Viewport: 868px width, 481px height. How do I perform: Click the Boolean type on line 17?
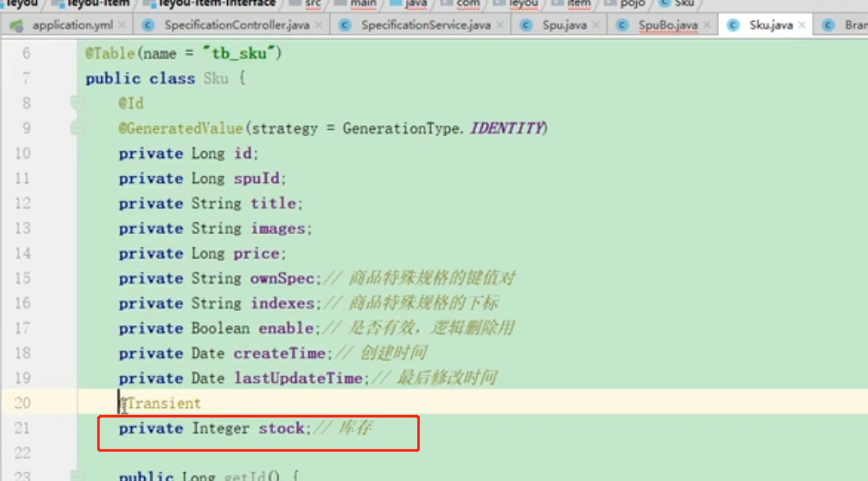221,328
